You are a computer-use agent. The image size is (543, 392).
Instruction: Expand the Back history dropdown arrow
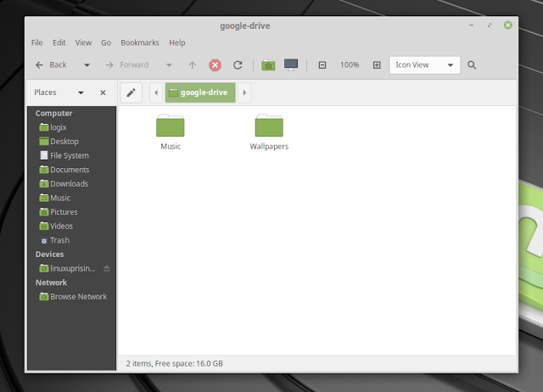(x=87, y=65)
